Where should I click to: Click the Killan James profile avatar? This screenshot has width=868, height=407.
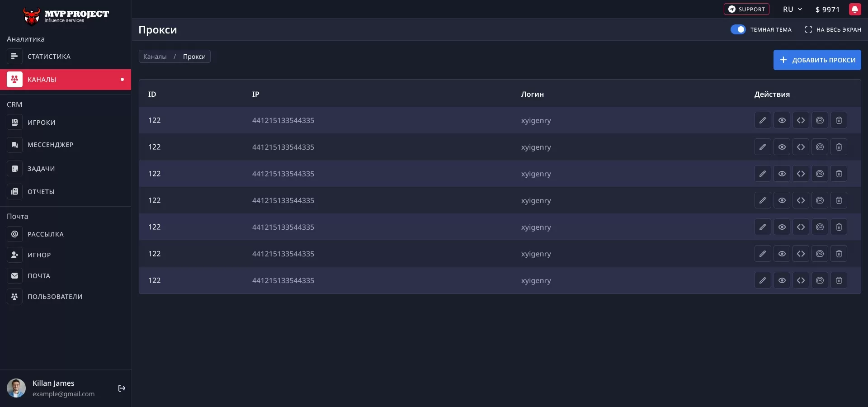tap(16, 388)
